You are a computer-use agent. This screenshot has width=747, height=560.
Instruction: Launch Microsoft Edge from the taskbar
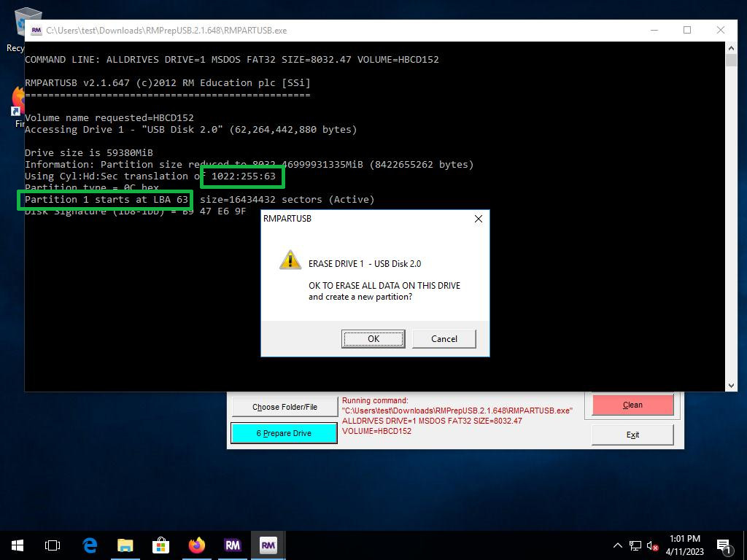[x=89, y=545]
